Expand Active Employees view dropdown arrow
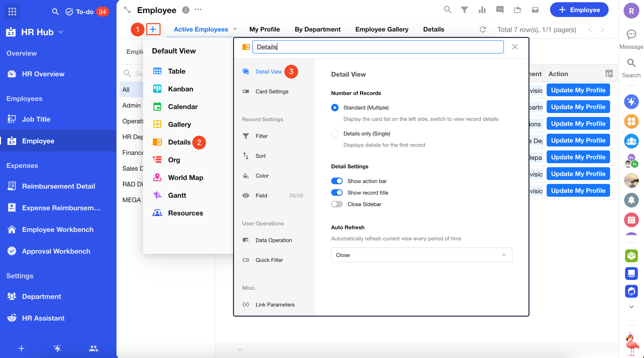644x358 pixels. (x=235, y=29)
